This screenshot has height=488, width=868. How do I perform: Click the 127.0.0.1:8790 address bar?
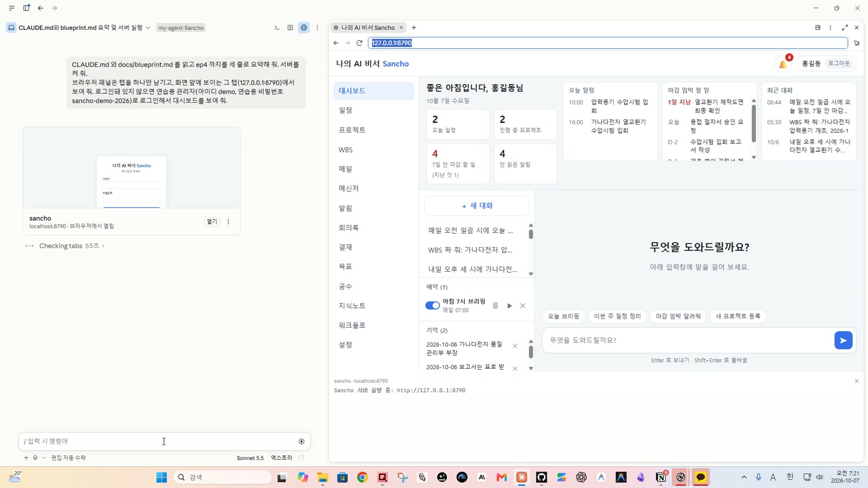pyautogui.click(x=608, y=43)
